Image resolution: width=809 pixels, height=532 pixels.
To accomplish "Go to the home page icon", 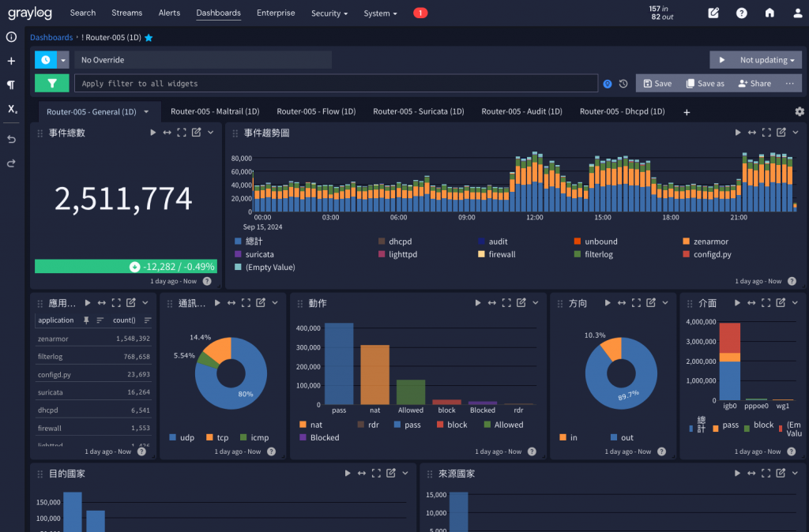I will click(769, 13).
